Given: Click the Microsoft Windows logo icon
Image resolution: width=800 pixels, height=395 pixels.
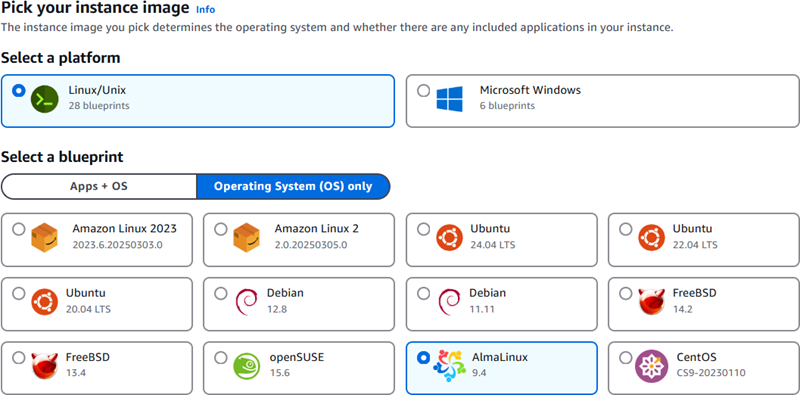Looking at the screenshot, I should [449, 99].
